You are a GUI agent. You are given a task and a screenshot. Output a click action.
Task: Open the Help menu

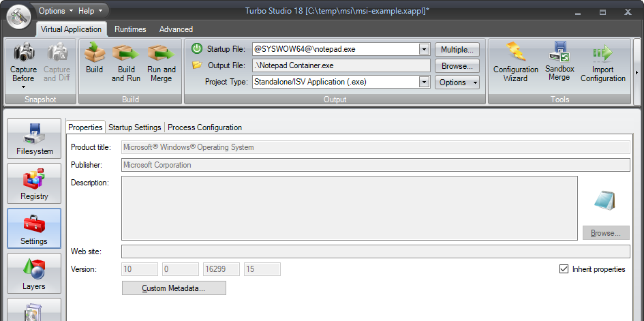90,11
